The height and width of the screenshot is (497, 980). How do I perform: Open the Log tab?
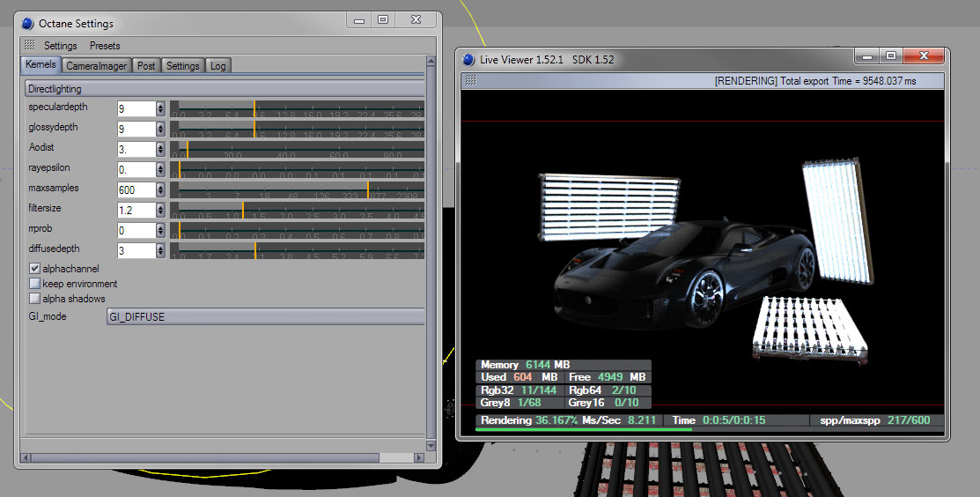[x=218, y=65]
